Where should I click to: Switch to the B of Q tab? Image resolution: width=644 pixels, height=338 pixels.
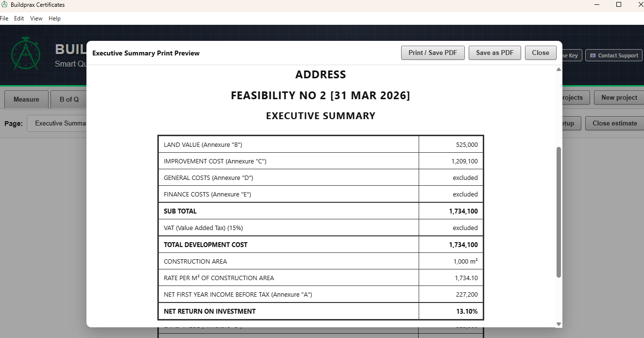[68, 99]
